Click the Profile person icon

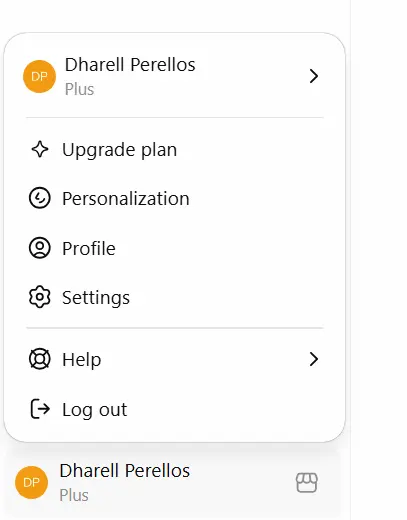pos(40,248)
